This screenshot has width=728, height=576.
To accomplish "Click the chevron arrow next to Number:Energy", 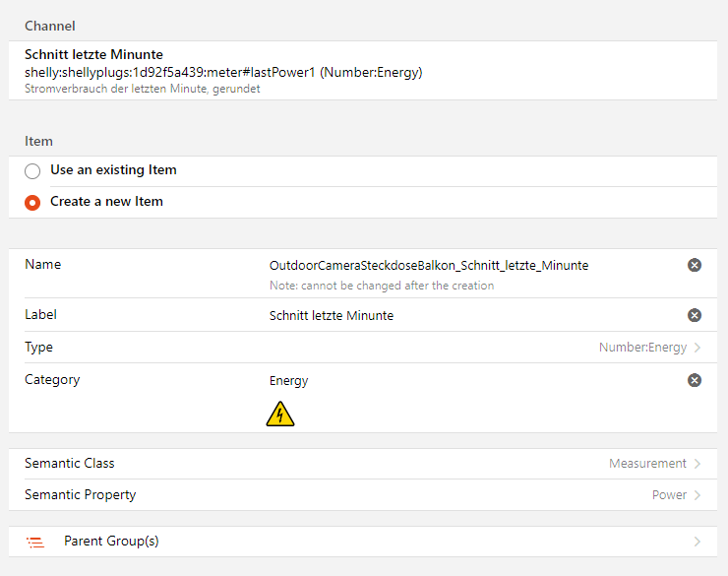I will pos(698,348).
